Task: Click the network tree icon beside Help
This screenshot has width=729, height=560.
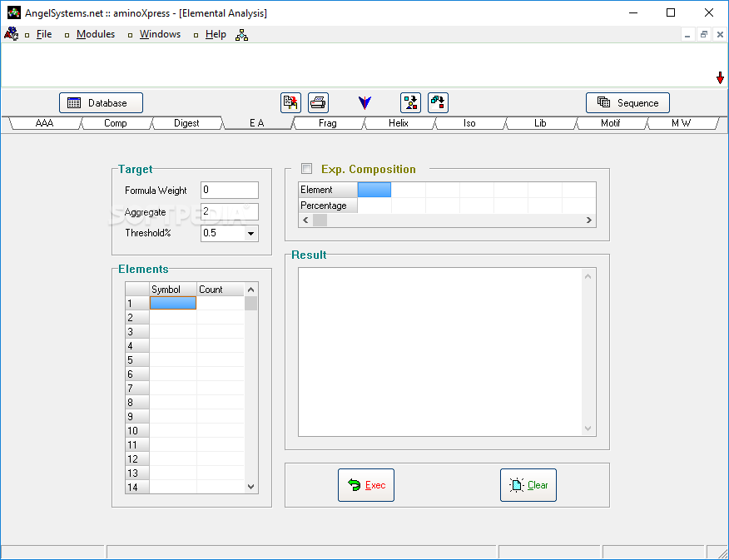Action: coord(242,35)
